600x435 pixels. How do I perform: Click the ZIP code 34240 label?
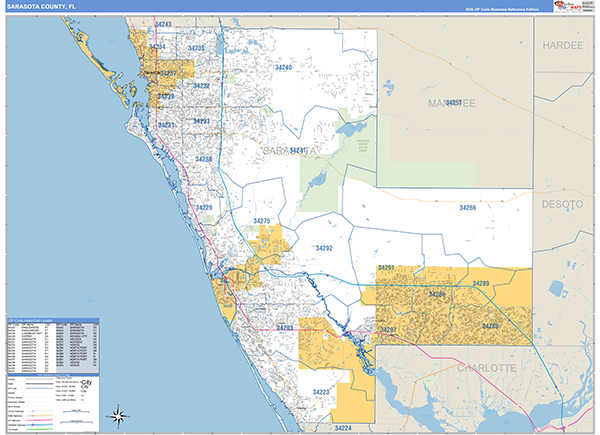(x=283, y=67)
